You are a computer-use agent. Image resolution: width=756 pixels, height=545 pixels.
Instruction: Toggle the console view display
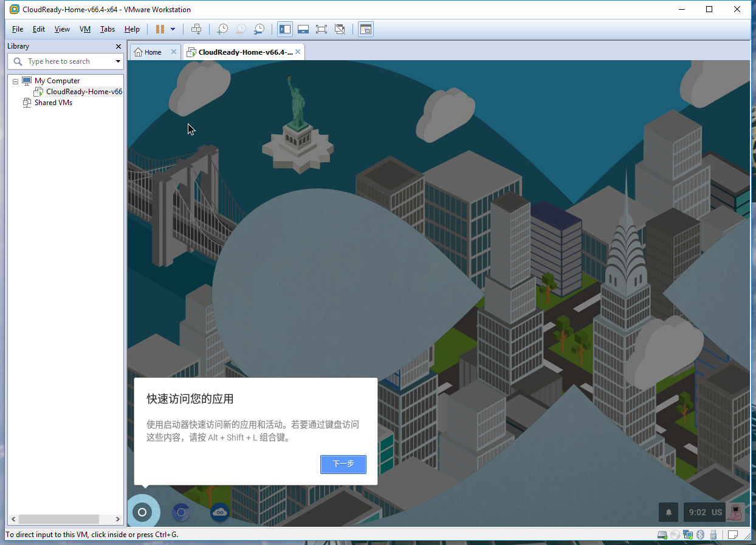pos(365,29)
